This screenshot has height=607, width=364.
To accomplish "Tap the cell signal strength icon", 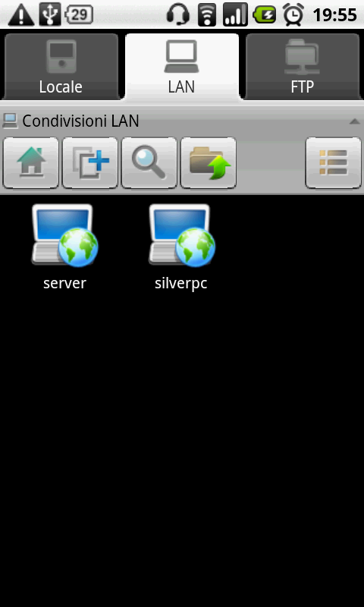I will [x=235, y=15].
